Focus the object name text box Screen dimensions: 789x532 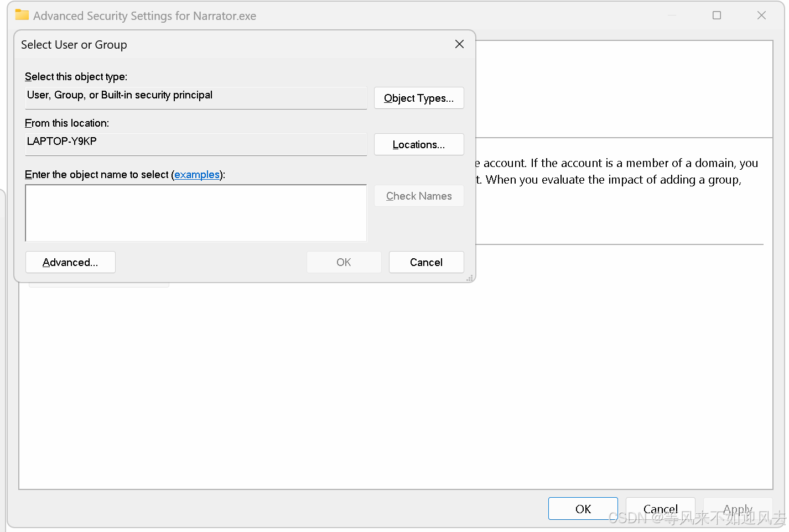click(196, 213)
